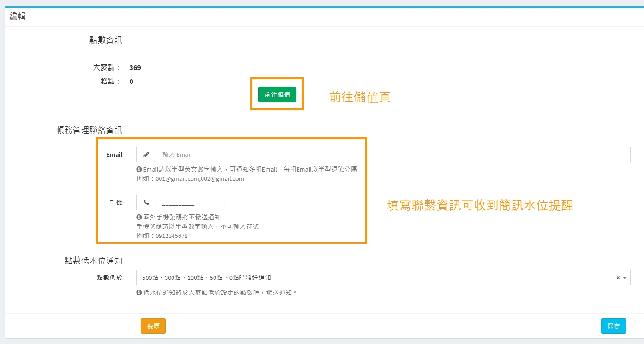Click info icon before 國外手機號碼 notice
Screen dimensions: 644x344
(139, 217)
